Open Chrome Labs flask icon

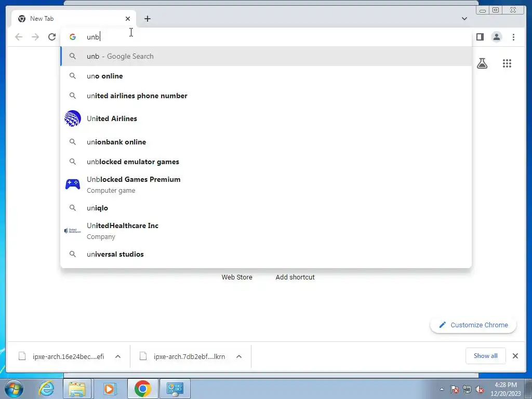click(x=482, y=63)
